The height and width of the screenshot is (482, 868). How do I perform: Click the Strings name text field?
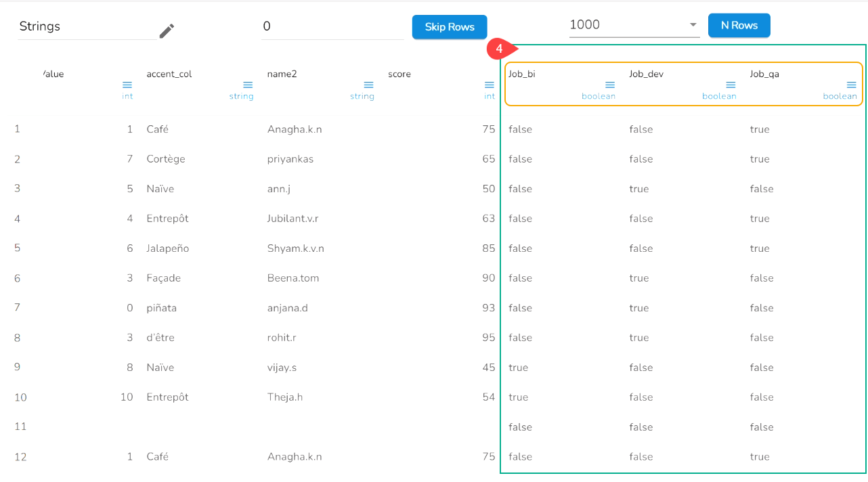[x=86, y=26]
